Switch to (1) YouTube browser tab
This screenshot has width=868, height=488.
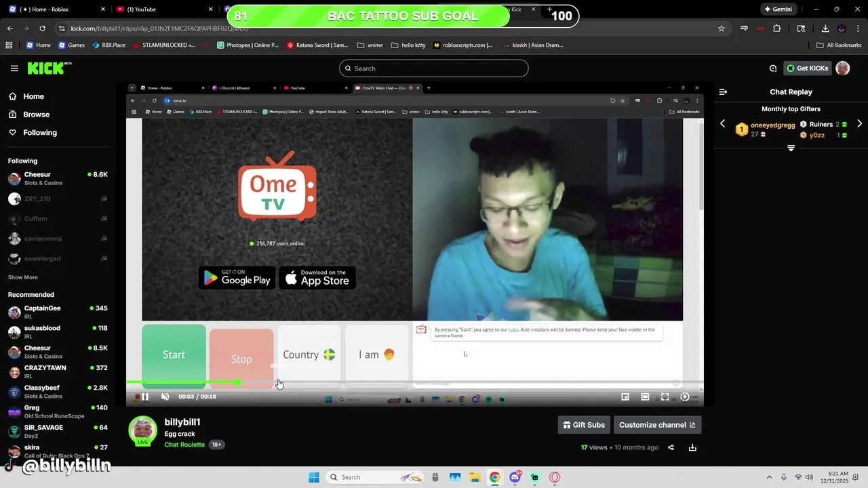163,9
